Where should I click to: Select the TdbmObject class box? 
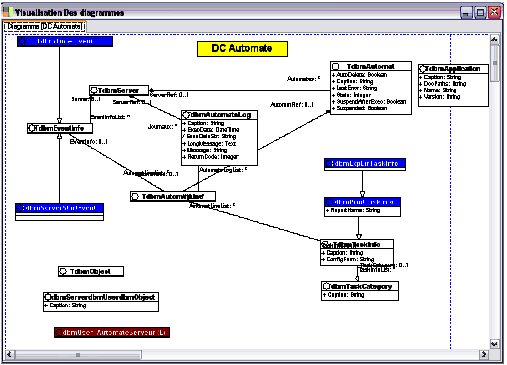(91, 271)
